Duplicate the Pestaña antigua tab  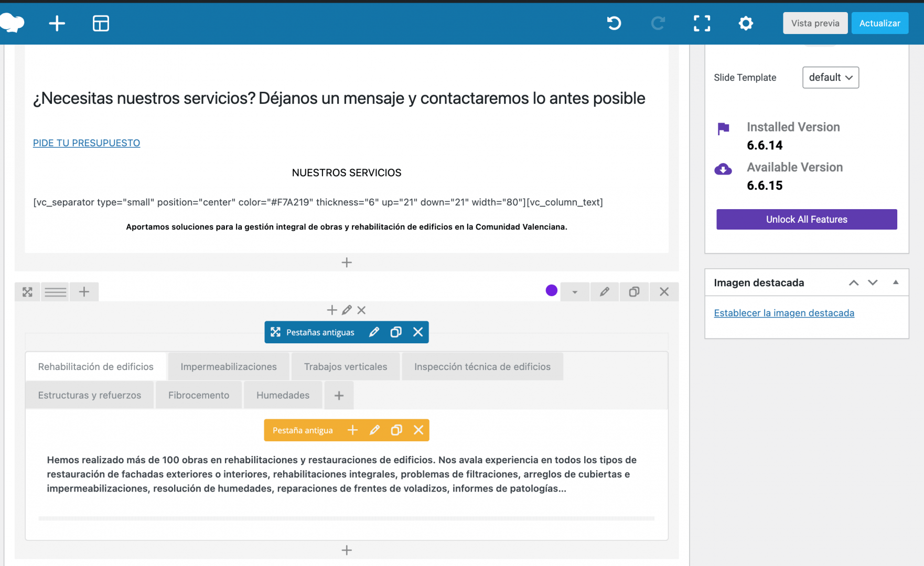396,430
